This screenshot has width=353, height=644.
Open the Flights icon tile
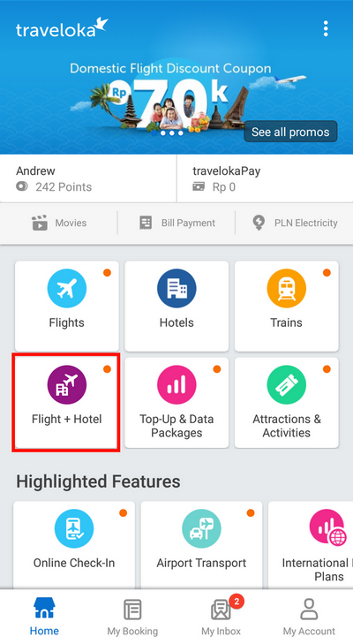[x=67, y=288]
